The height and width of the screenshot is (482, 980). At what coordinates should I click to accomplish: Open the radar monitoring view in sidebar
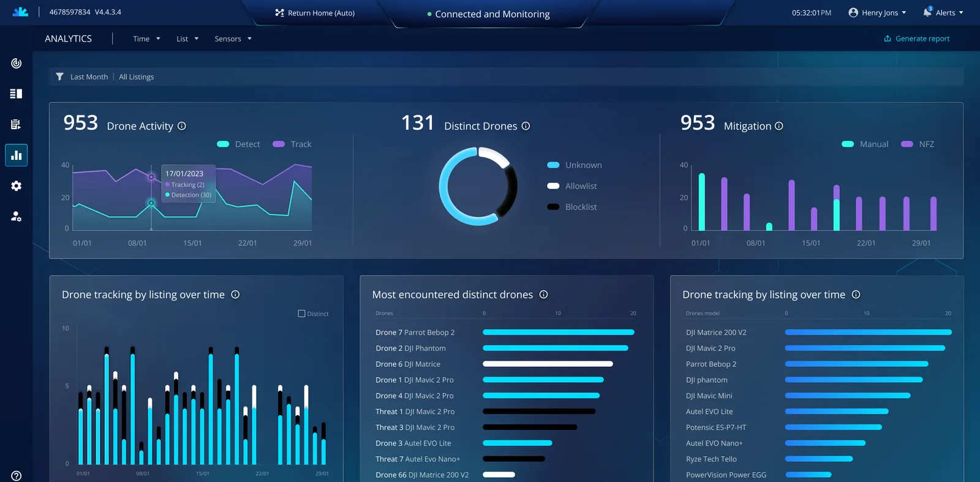click(17, 63)
